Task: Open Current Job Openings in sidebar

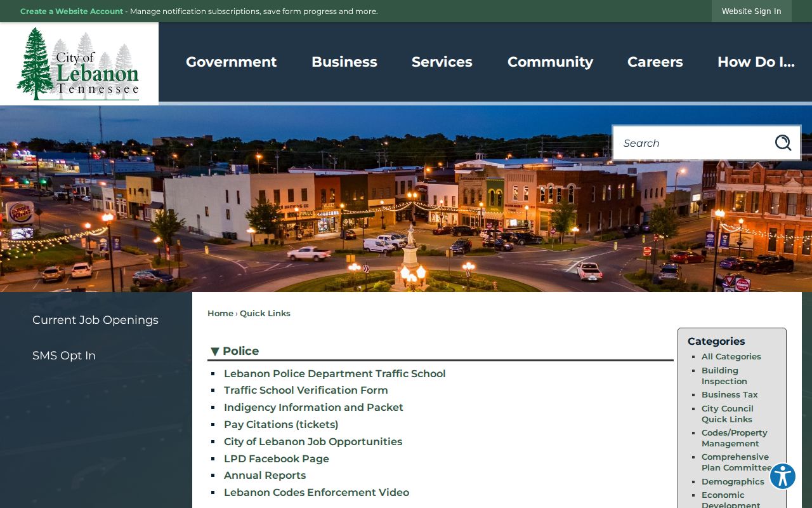Action: [x=95, y=320]
